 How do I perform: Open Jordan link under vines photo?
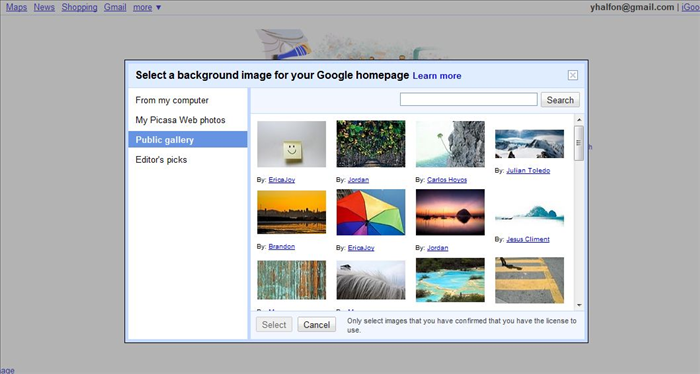(358, 180)
